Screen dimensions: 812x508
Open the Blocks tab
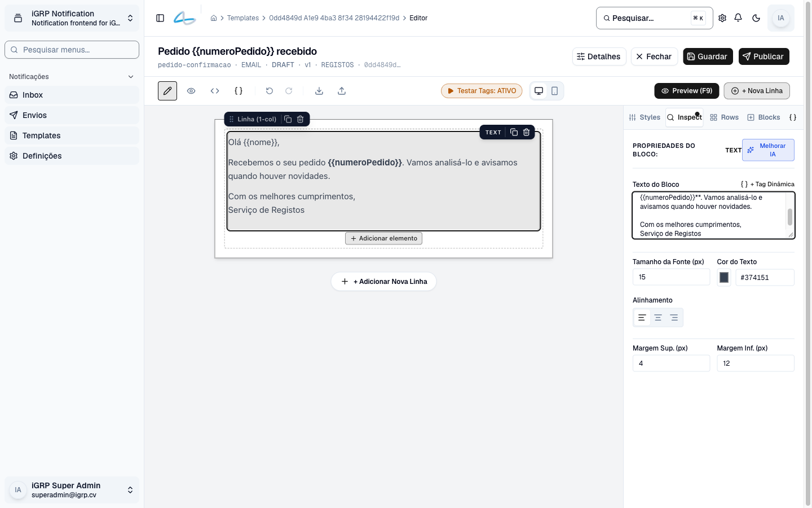[x=764, y=117]
